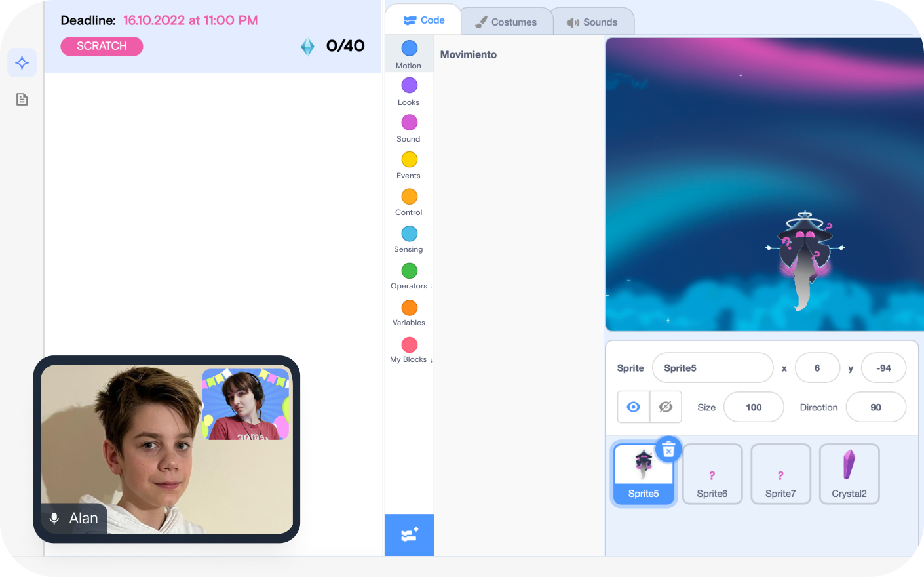Image resolution: width=924 pixels, height=577 pixels.
Task: Delete Sprite5 using the trash icon
Action: (668, 450)
